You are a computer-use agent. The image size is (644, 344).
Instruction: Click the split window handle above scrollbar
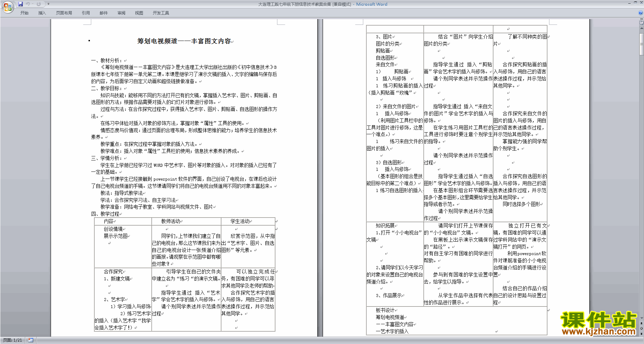point(641,19)
